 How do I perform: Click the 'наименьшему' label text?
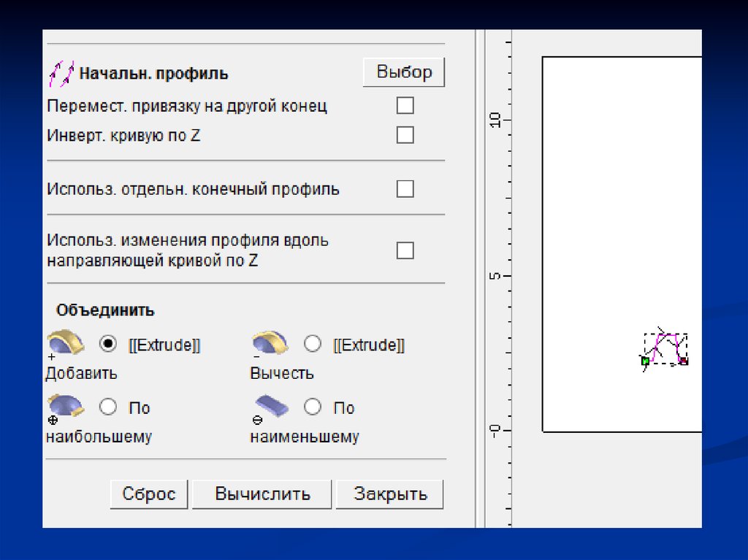305,437
